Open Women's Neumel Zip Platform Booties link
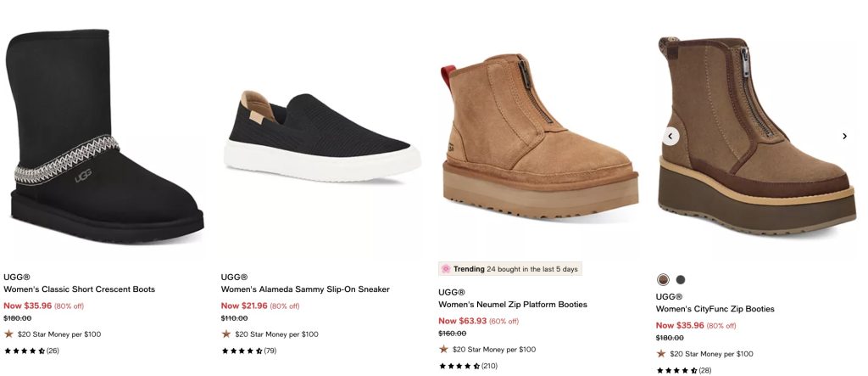 coord(512,305)
